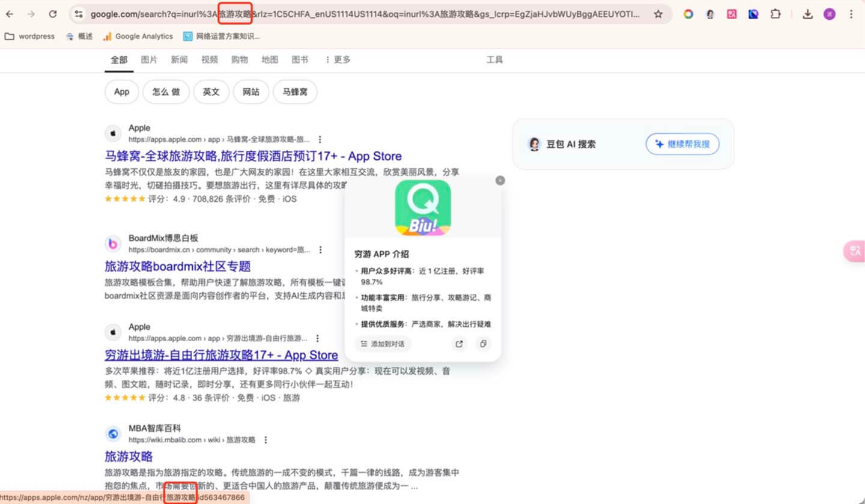Screen dimensions: 865x504
Task: Apply the 马蜂窝 filter chip
Action: [x=295, y=92]
